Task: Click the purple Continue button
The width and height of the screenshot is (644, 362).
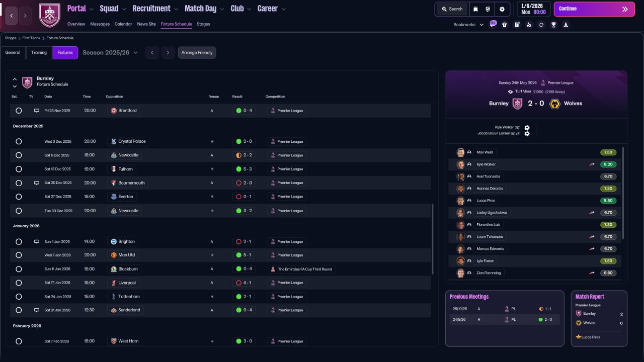Action: pyautogui.click(x=594, y=9)
